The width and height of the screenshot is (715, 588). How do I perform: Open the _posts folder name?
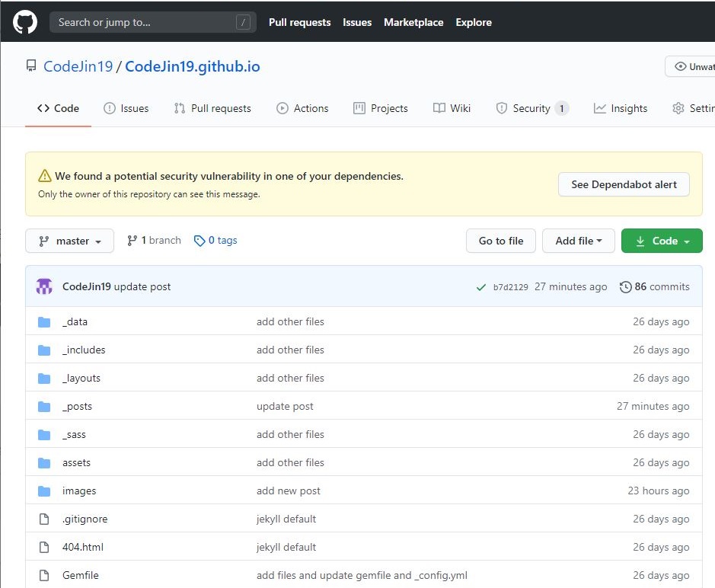point(77,407)
